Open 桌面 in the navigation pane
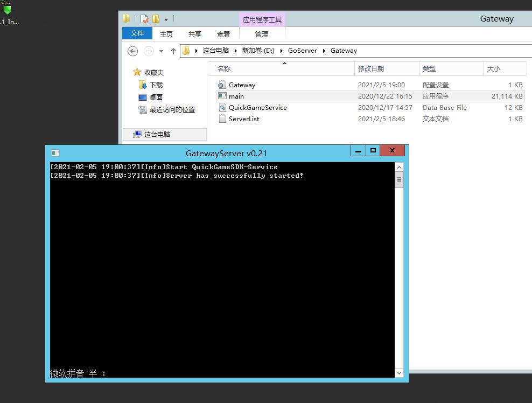This screenshot has height=403, width=532. tap(156, 98)
